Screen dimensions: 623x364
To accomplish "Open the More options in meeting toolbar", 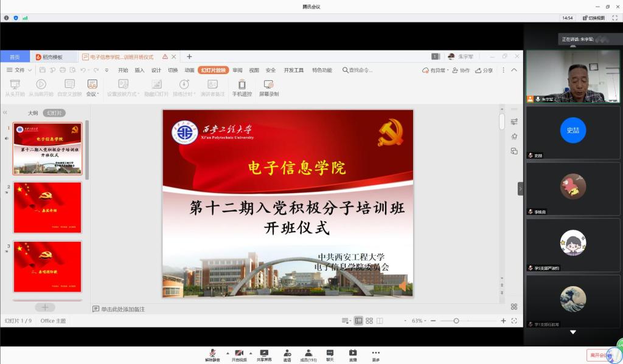I will (375, 355).
